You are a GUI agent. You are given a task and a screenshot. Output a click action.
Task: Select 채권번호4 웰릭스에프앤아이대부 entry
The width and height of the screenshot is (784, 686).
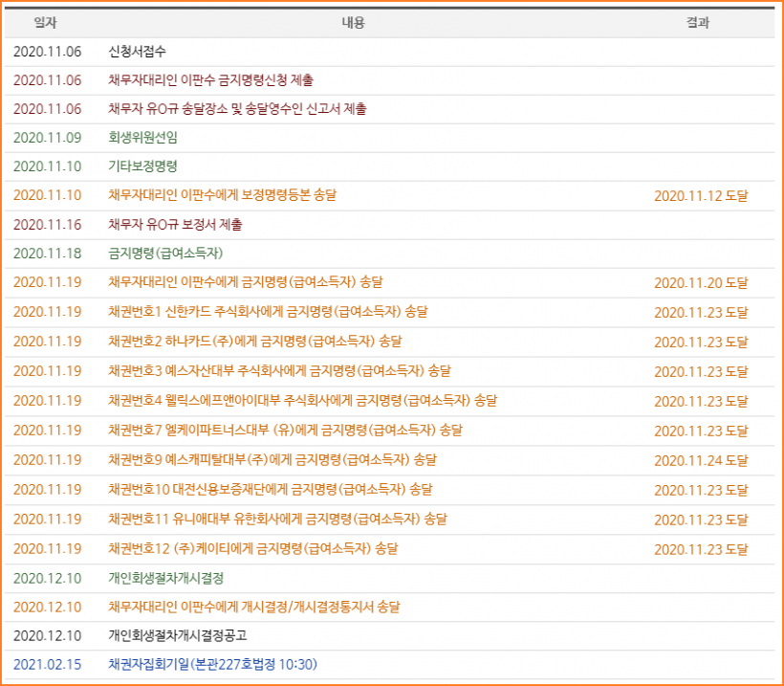pyautogui.click(x=302, y=400)
